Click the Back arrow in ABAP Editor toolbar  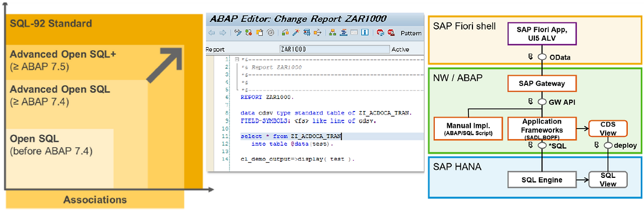point(211,33)
